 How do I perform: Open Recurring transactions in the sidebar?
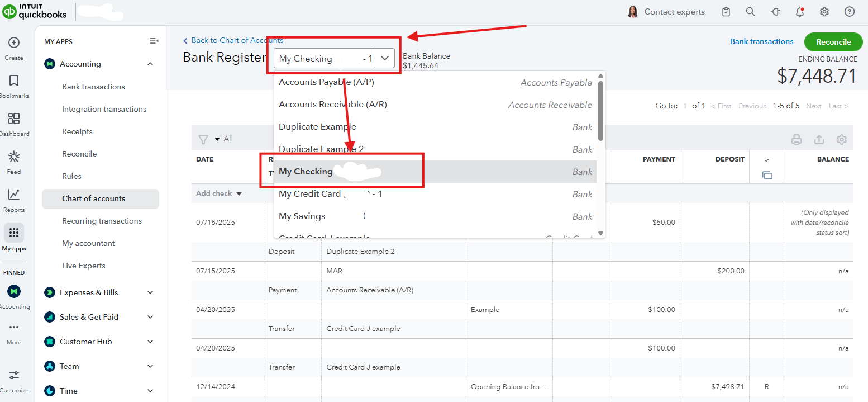[x=102, y=221]
